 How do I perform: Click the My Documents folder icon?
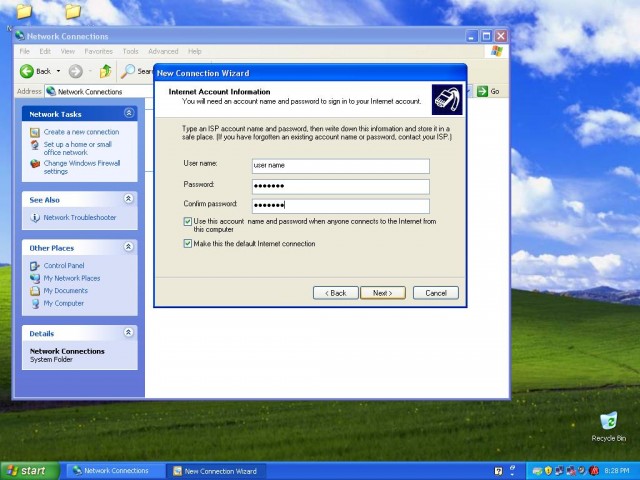coord(35,291)
